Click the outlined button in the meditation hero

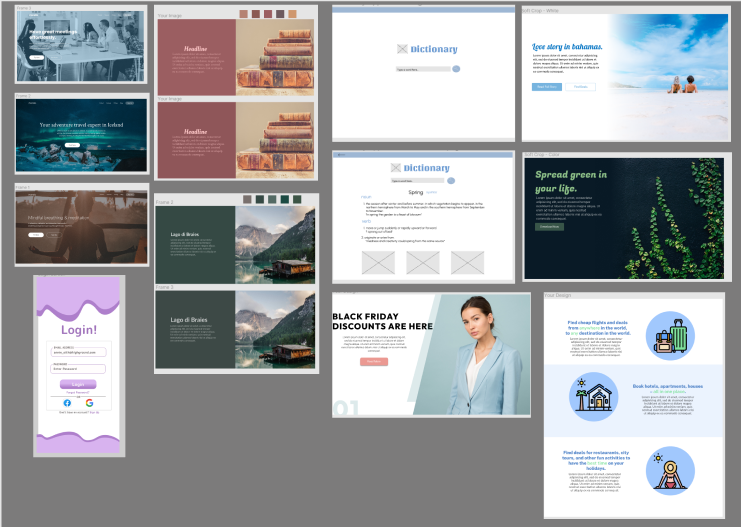(x=53, y=235)
